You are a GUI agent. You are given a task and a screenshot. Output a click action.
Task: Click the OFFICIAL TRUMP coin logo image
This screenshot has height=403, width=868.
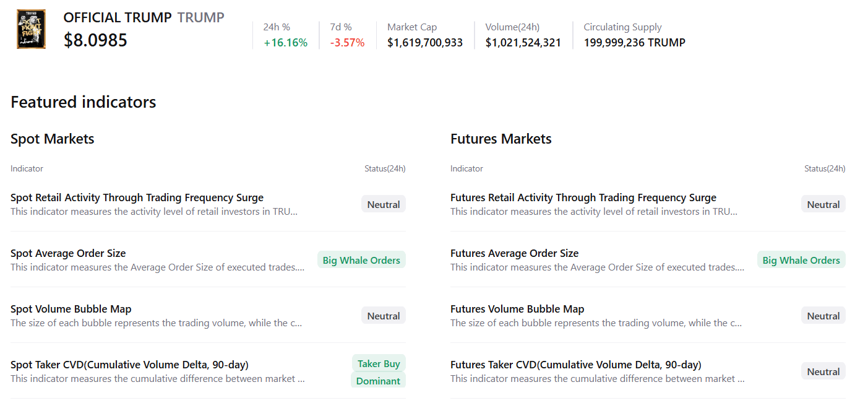click(31, 29)
